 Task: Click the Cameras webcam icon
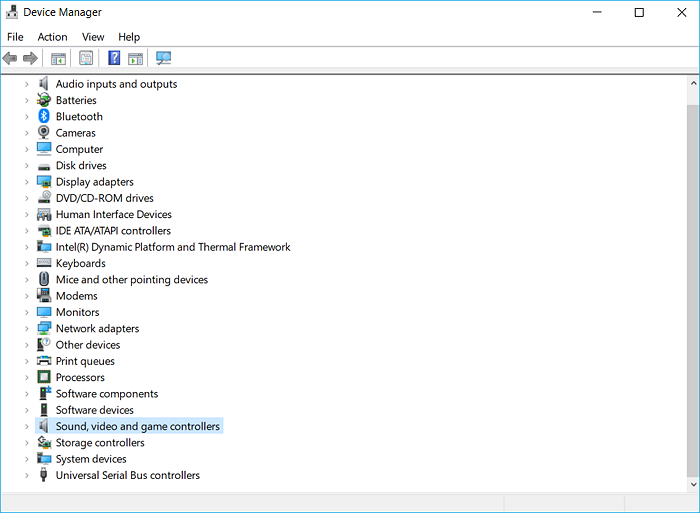[x=44, y=133]
